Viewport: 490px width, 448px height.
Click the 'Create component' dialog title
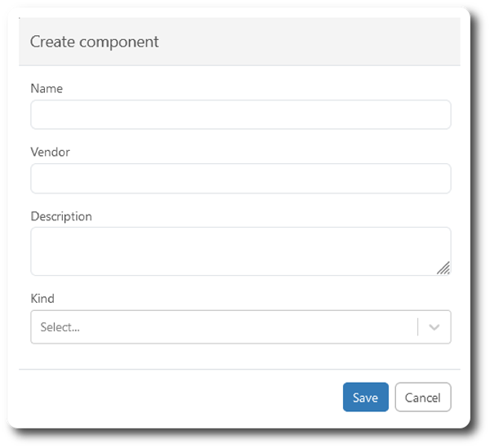pyautogui.click(x=95, y=42)
